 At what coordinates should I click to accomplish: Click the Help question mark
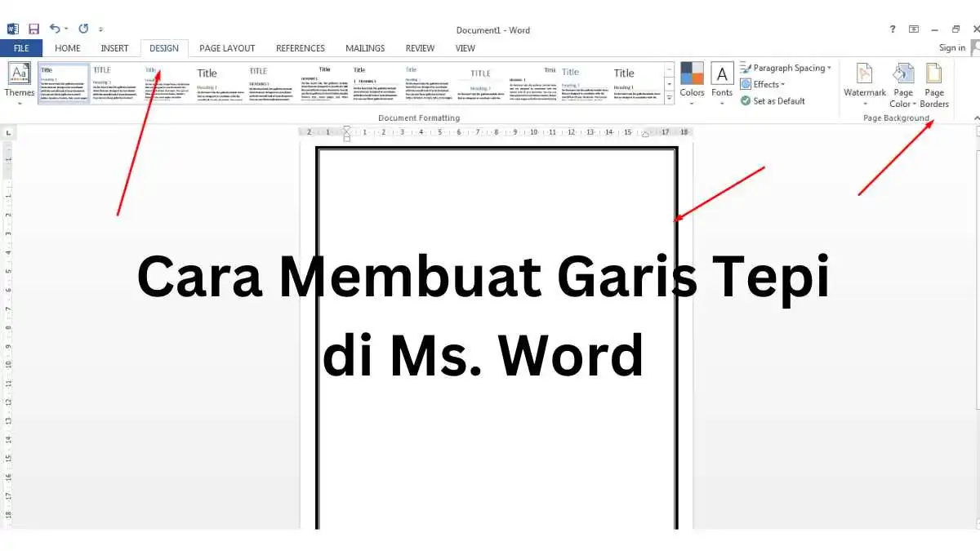coord(892,29)
